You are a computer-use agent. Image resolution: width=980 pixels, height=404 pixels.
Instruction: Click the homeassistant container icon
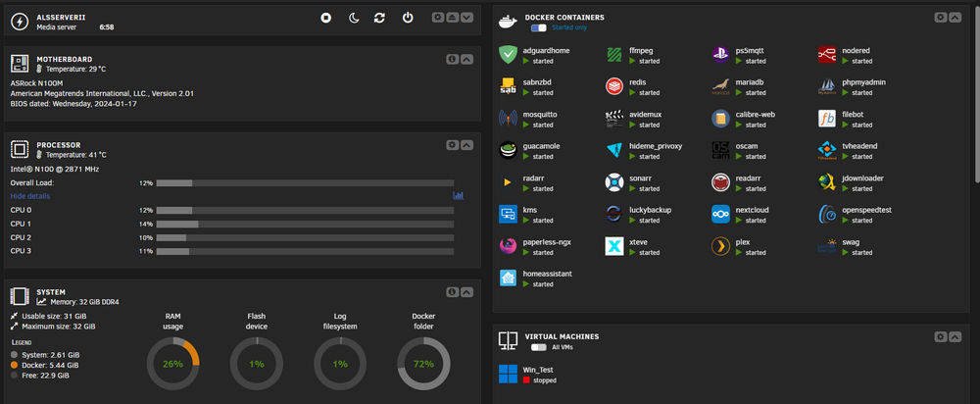coord(508,278)
